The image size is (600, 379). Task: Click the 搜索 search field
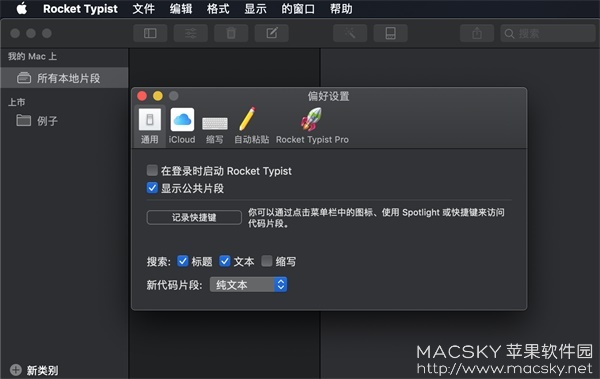(548, 33)
